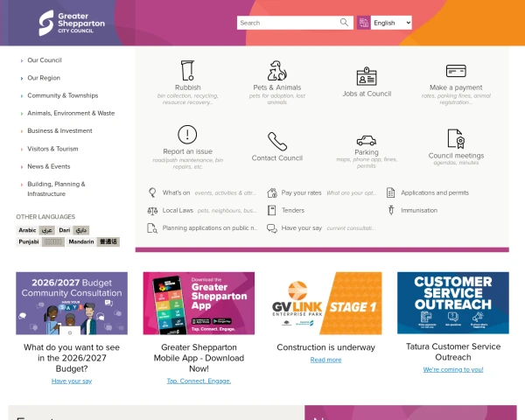Expand Visitors & Tourism menu arrow
The width and height of the screenshot is (525, 420).
click(x=22, y=150)
